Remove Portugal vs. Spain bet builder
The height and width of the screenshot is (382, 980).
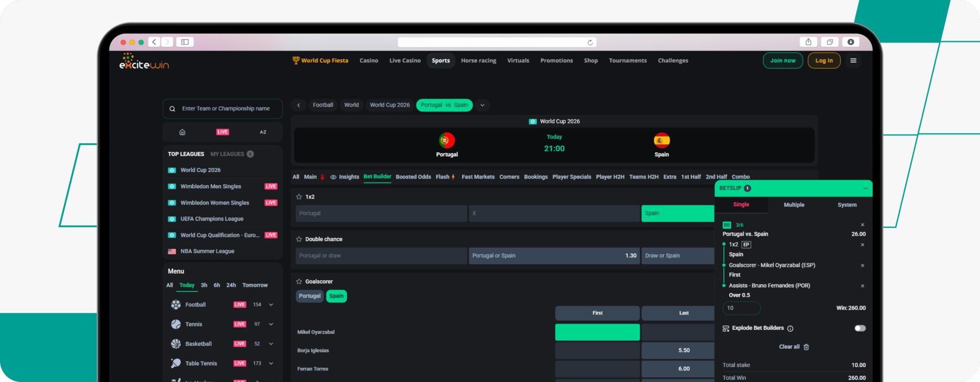pos(862,225)
